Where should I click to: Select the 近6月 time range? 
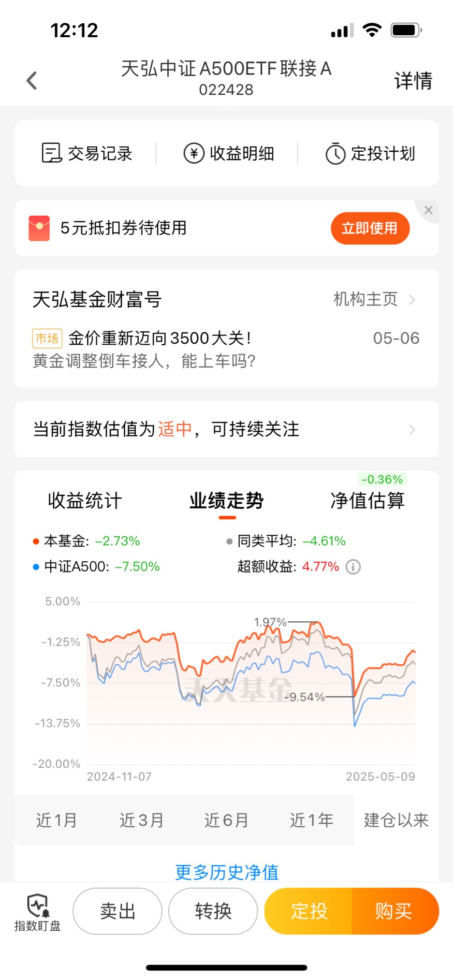coord(226,820)
